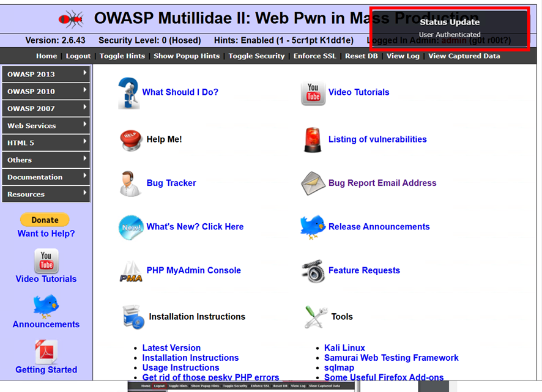This screenshot has width=542, height=392.
Task: Open the Kali Linux link
Action: point(344,348)
